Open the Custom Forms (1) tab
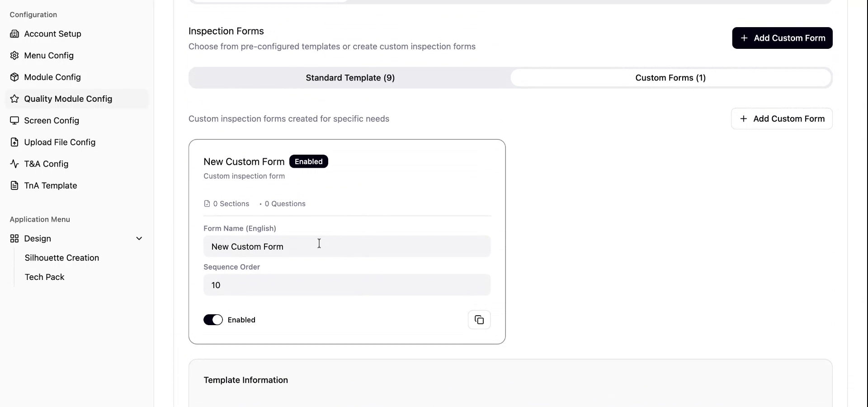The width and height of the screenshot is (868, 407). (670, 77)
